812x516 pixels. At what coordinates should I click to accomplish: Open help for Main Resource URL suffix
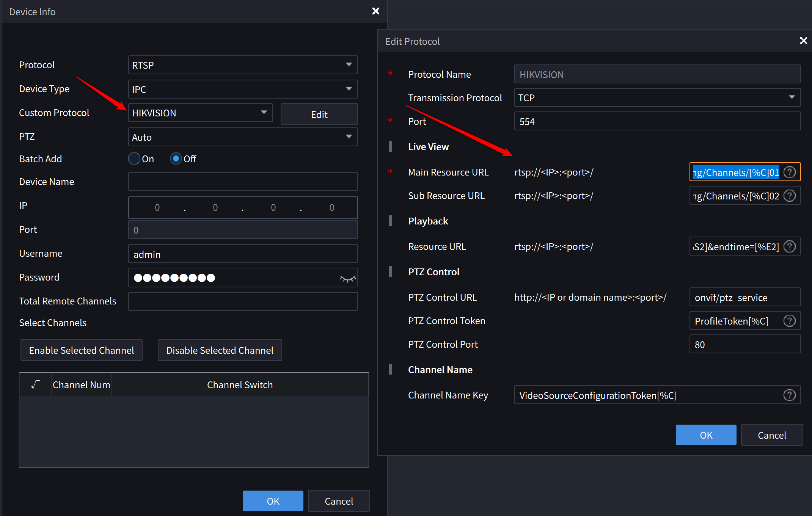(790, 172)
